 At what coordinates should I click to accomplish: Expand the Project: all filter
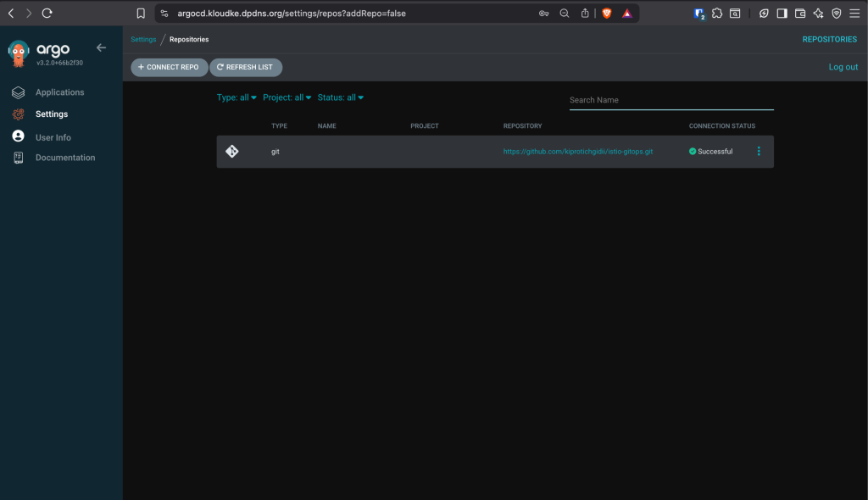point(286,97)
